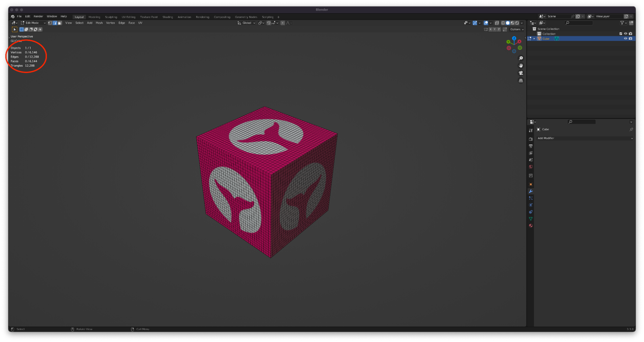Click the zoom magnifier icon in viewport
Image resolution: width=644 pixels, height=342 pixels.
tap(521, 58)
